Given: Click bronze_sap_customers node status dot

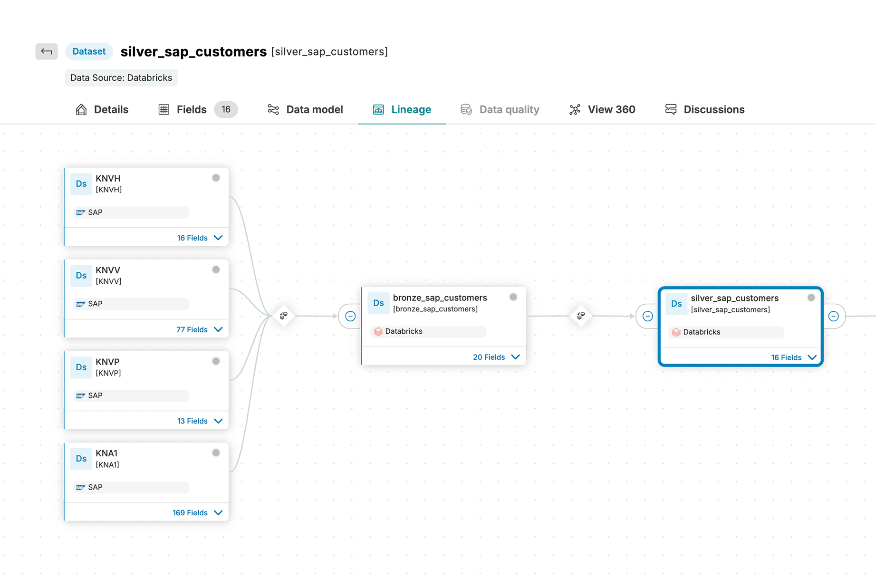Looking at the screenshot, I should pos(513,297).
